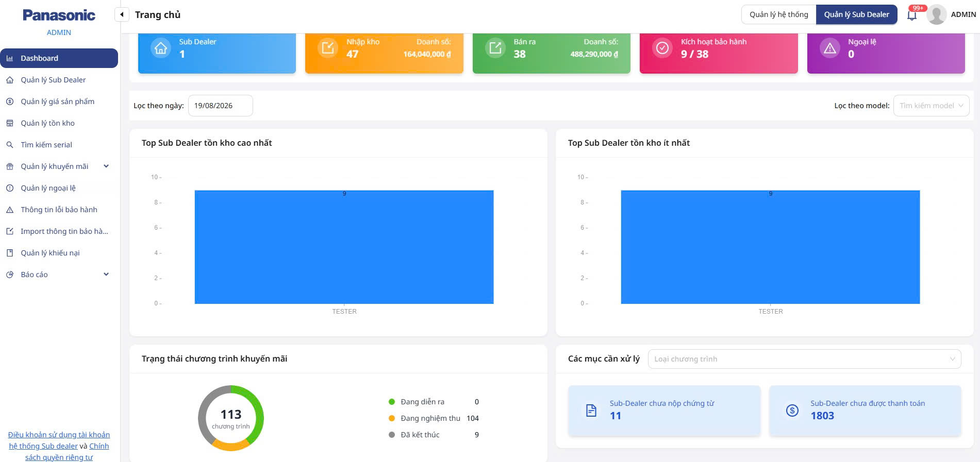Open Chính sách quyền riêng tư link

66,452
